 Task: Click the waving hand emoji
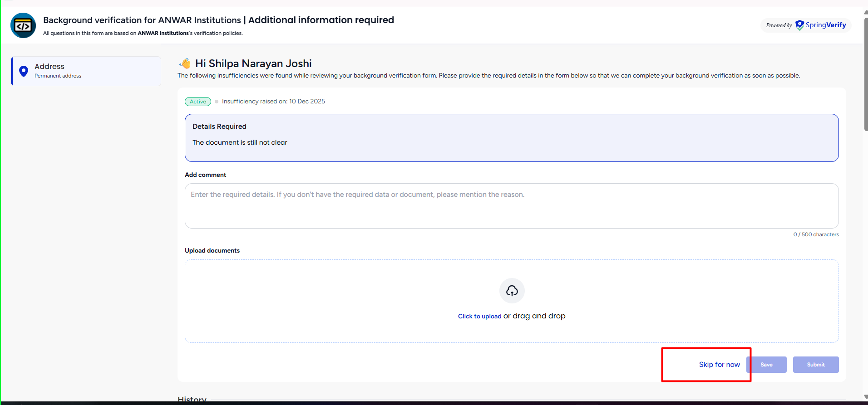(185, 63)
